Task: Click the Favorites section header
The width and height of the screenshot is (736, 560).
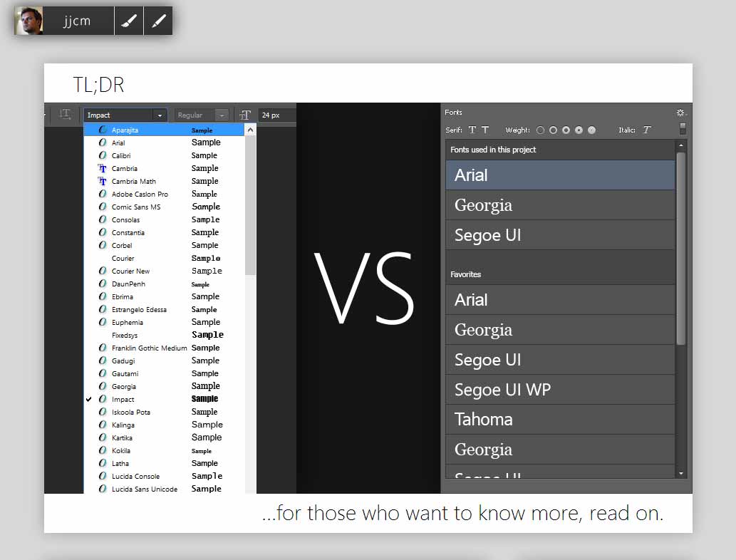Action: [x=467, y=274]
